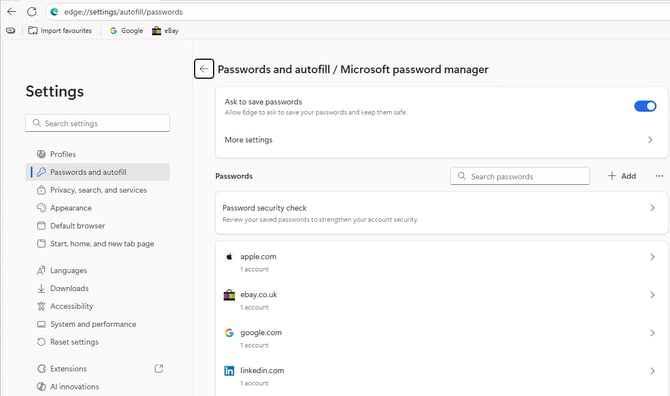Image resolution: width=670 pixels, height=396 pixels.
Task: Open the Import favourites folder
Action: click(x=60, y=31)
